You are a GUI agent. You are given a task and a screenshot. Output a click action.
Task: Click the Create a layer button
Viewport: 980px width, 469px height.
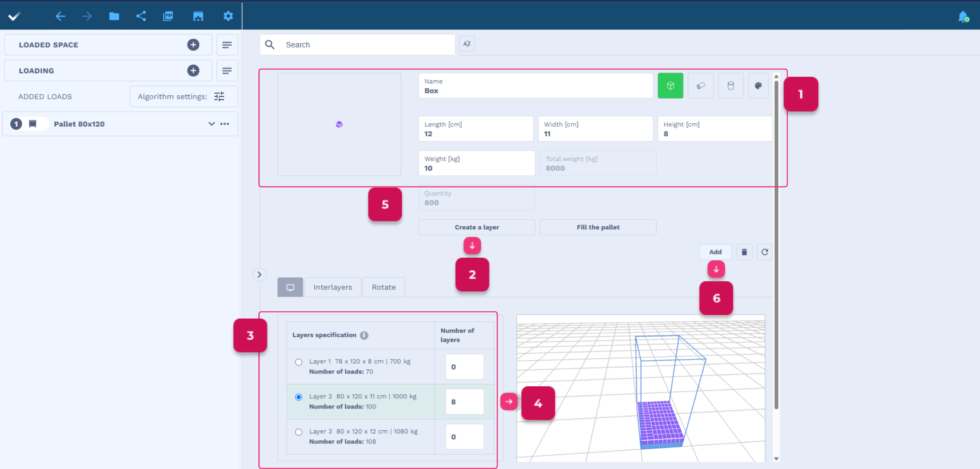(477, 227)
